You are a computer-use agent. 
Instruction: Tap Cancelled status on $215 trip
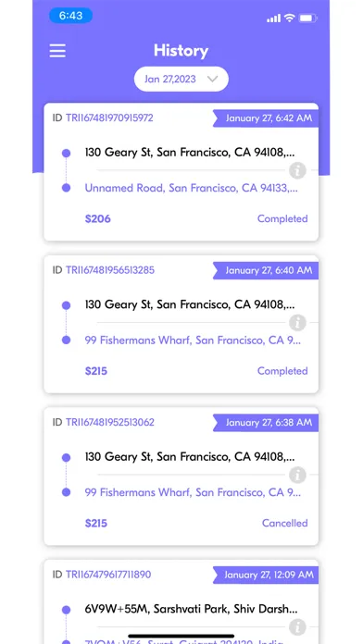tap(285, 523)
